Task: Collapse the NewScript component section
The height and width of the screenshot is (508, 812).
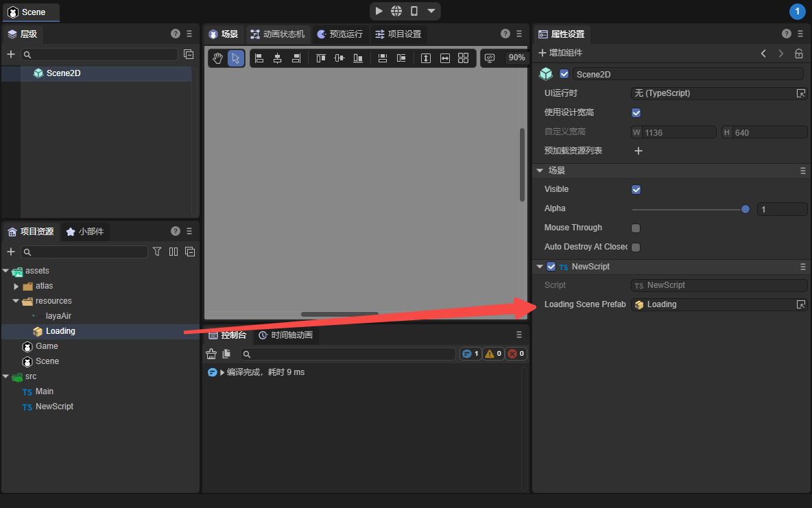Action: coord(540,267)
